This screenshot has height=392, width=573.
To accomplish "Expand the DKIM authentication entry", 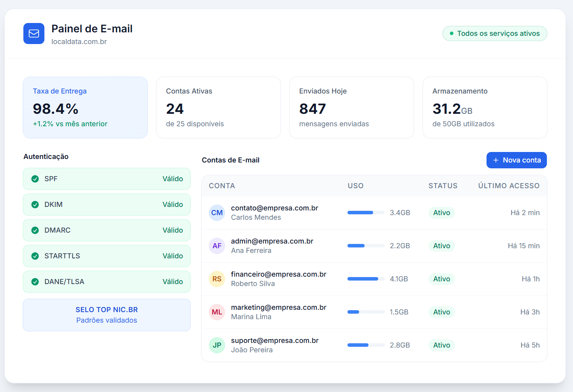I will [x=106, y=204].
